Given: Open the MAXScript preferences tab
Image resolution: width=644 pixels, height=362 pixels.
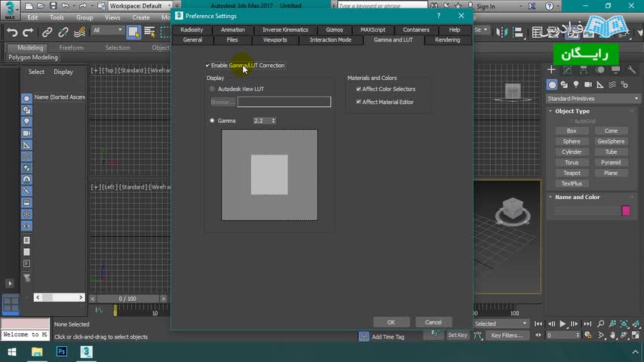Looking at the screenshot, I should coord(373,29).
